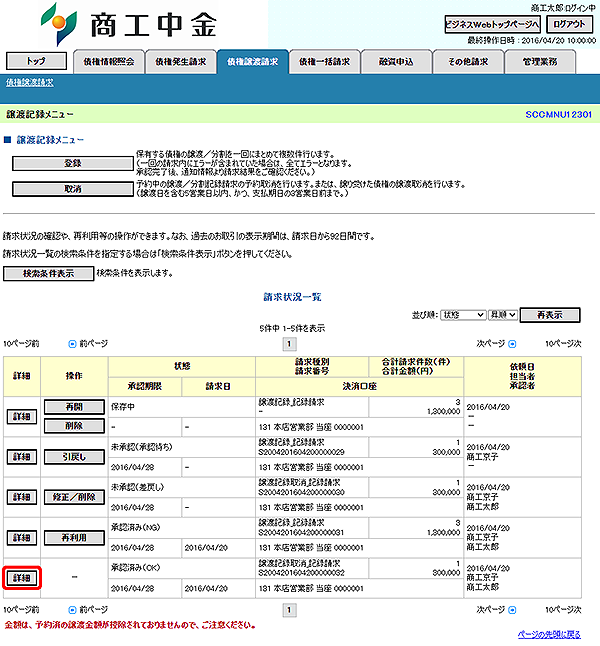600x646 pixels.
Task: Open 詳細 for the 承認済み(NG) row
Action: click(22, 538)
